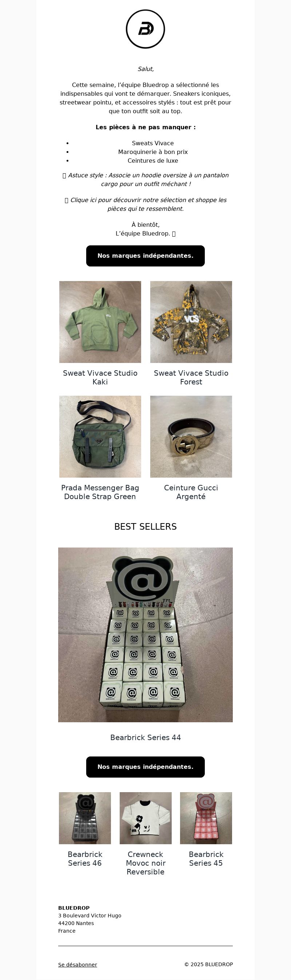This screenshot has width=291, height=980.
Task: Click the large Bearbrick Series 44 photo
Action: (x=145, y=635)
